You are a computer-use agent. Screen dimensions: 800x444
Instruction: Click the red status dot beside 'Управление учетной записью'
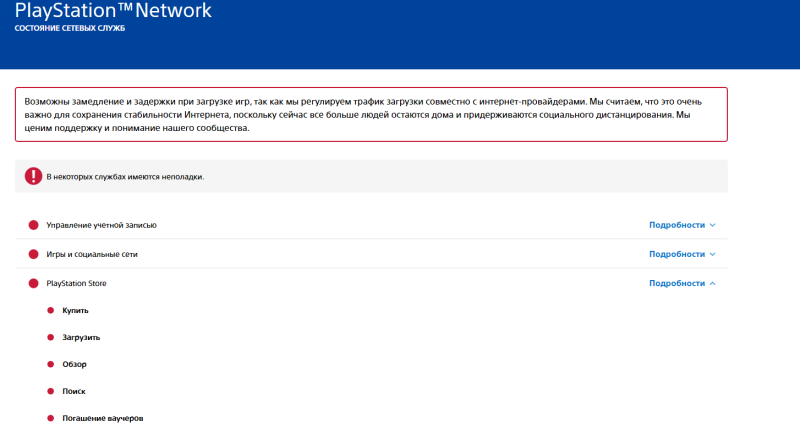point(34,225)
